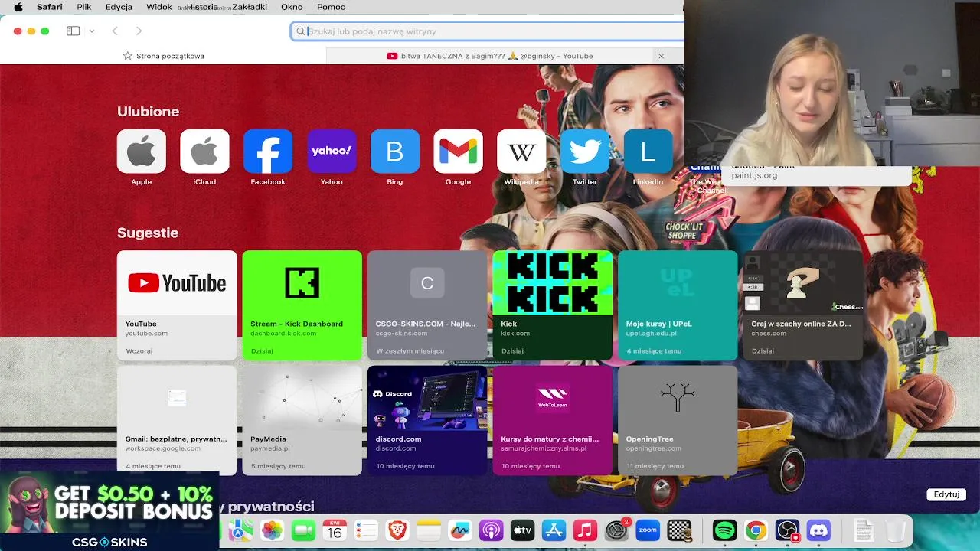980x551 pixels.
Task: Open the Bing favorite shortcut
Action: click(x=395, y=151)
